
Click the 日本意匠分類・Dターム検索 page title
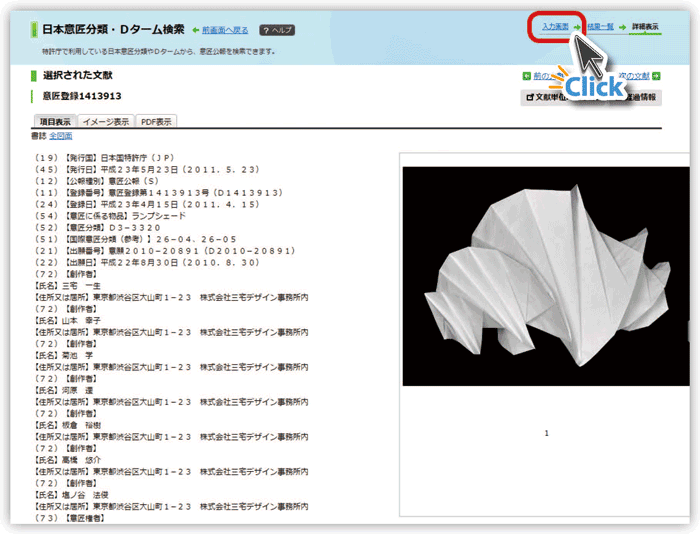(113, 29)
